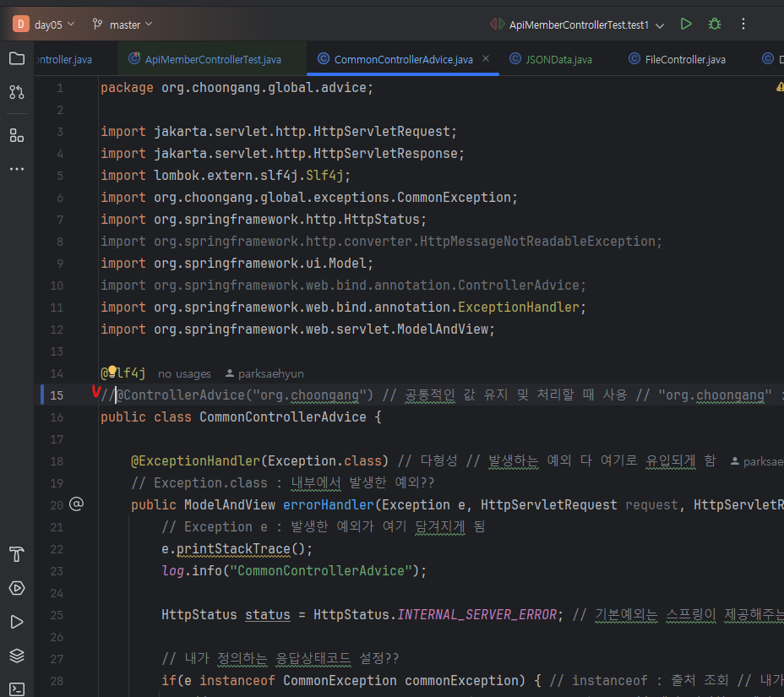Screen dimensions: 784x697
Task: Open the Services hexagon play icon
Action: (17, 588)
